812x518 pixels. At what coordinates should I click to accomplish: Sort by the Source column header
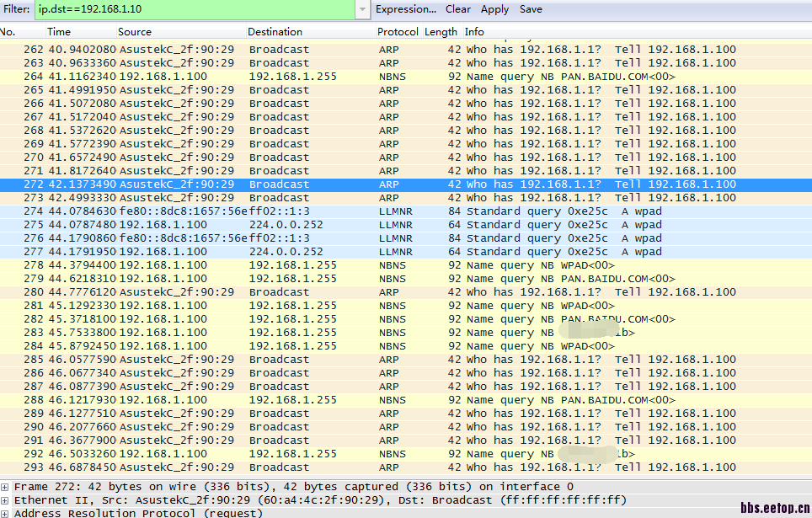click(x=181, y=32)
